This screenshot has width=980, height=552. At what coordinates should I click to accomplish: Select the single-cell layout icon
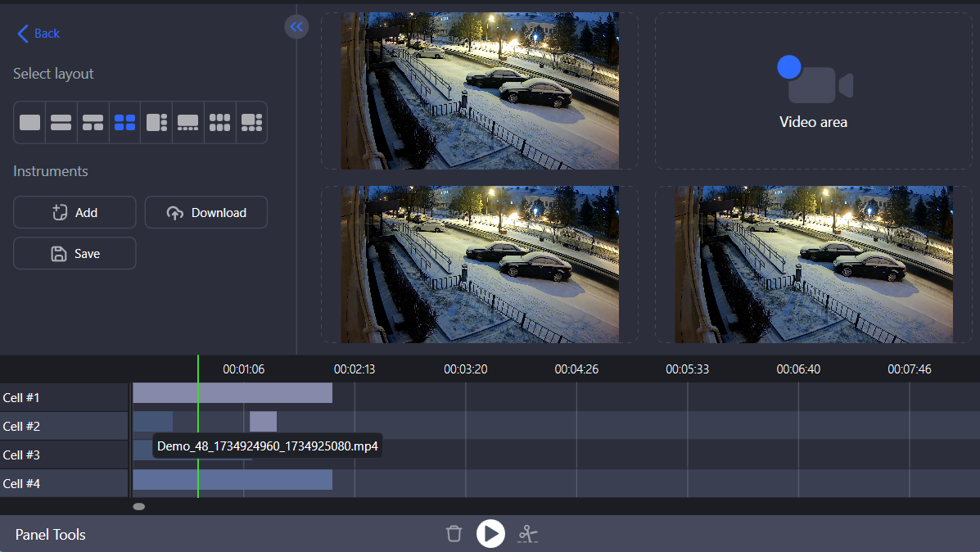pos(29,123)
